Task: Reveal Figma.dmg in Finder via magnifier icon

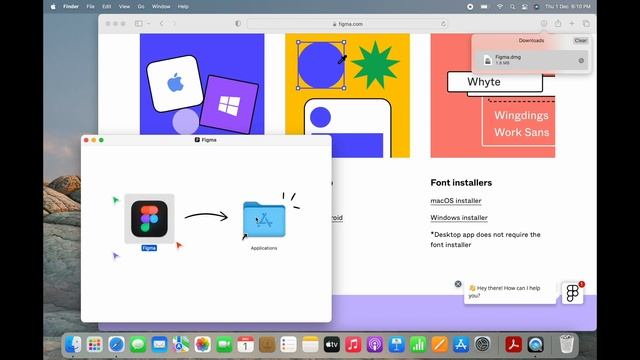Action: coord(581,61)
